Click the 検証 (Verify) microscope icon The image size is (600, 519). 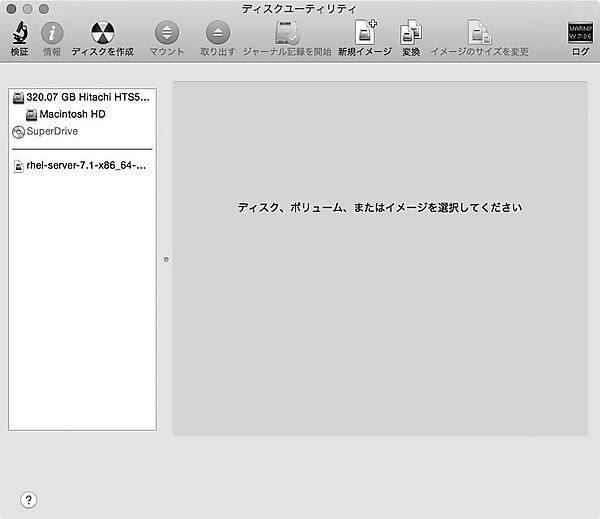pos(19,33)
